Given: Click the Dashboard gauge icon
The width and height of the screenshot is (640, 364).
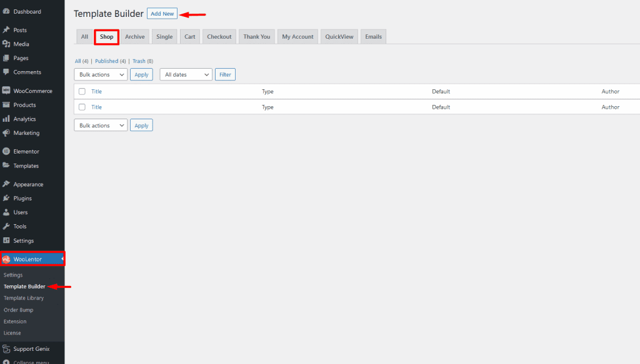Looking at the screenshot, I should (x=6, y=12).
